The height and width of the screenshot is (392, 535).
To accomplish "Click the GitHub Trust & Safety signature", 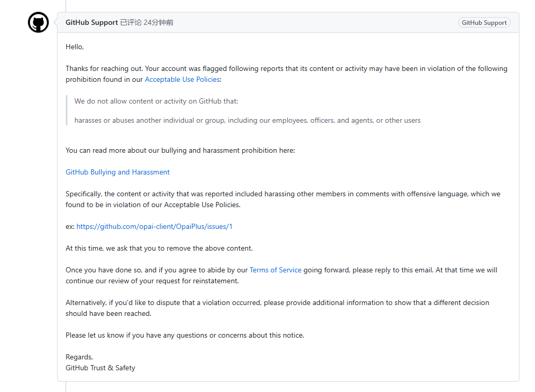I will [101, 368].
